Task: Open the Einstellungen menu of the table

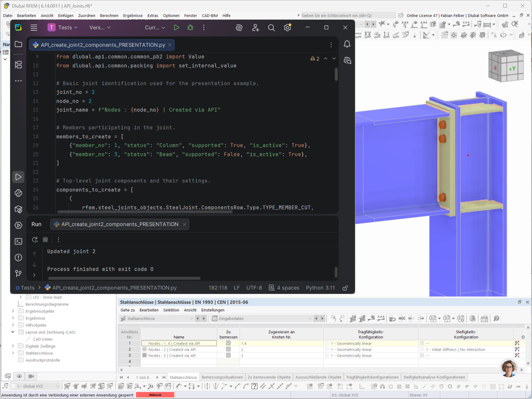Action: [x=213, y=310]
